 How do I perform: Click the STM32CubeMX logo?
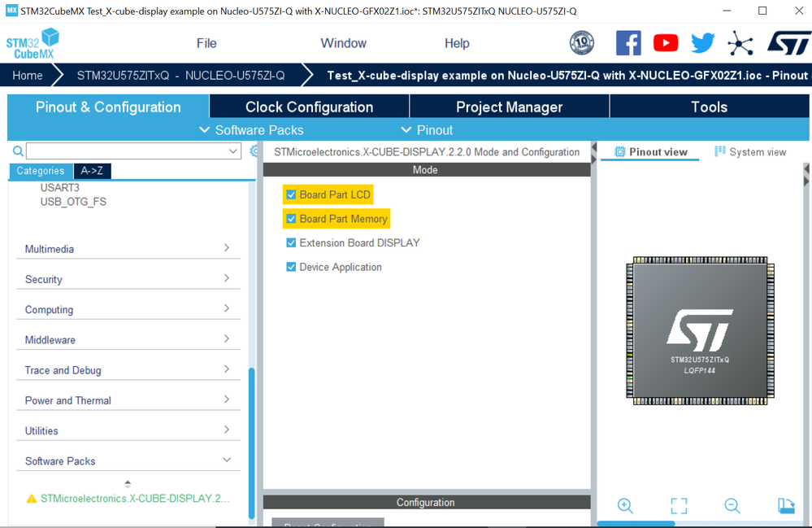(33, 43)
